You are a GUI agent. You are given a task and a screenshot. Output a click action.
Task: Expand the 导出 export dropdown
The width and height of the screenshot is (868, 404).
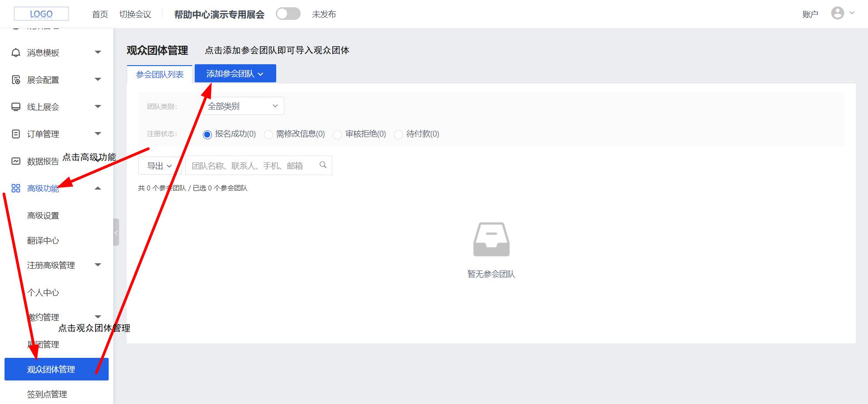click(159, 166)
